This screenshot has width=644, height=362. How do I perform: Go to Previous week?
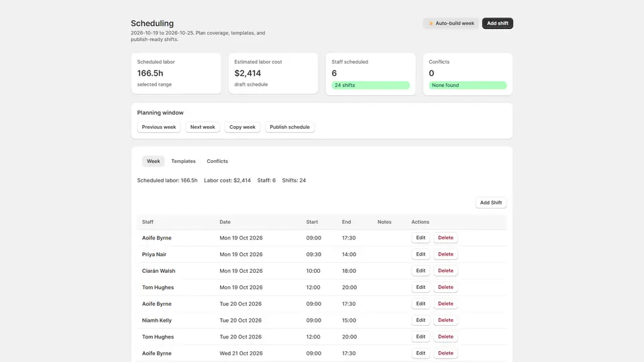click(159, 127)
